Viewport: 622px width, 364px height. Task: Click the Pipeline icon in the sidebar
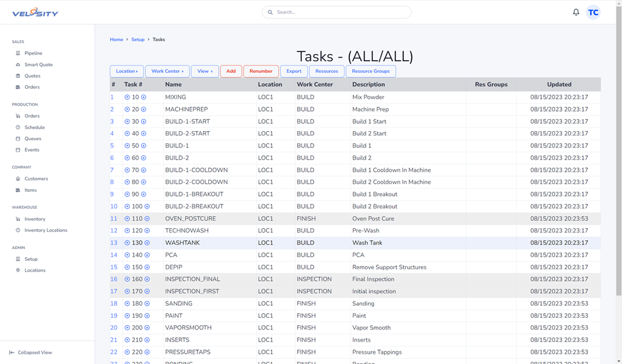(x=18, y=53)
